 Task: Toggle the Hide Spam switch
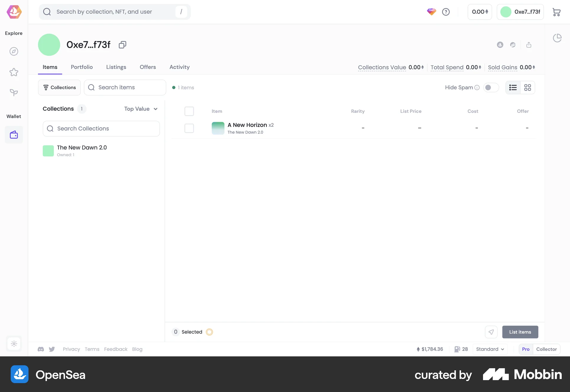(491, 87)
